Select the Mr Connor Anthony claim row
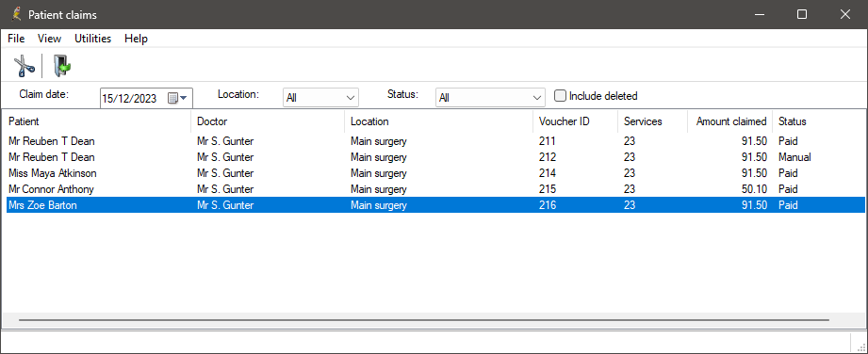The height and width of the screenshot is (354, 868). click(435, 189)
